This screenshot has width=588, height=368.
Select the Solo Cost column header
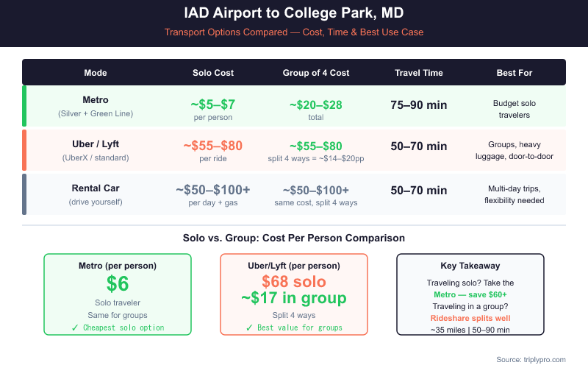(213, 73)
